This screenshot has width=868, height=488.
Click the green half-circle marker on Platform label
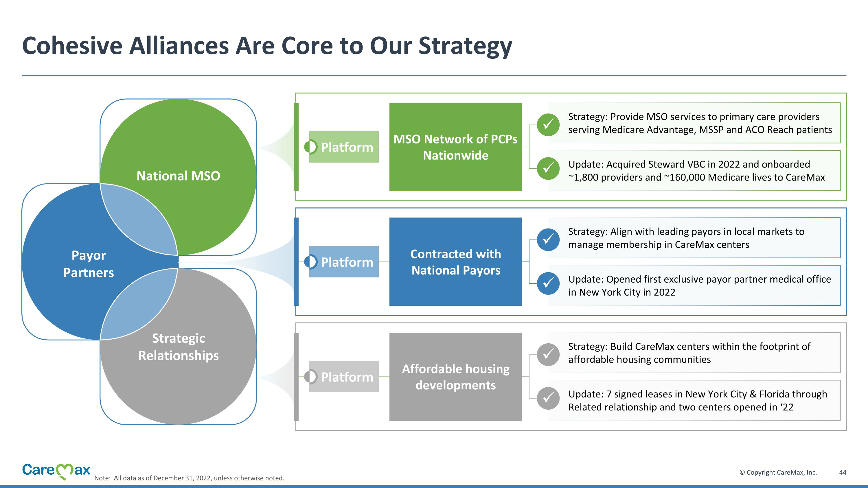(x=310, y=147)
